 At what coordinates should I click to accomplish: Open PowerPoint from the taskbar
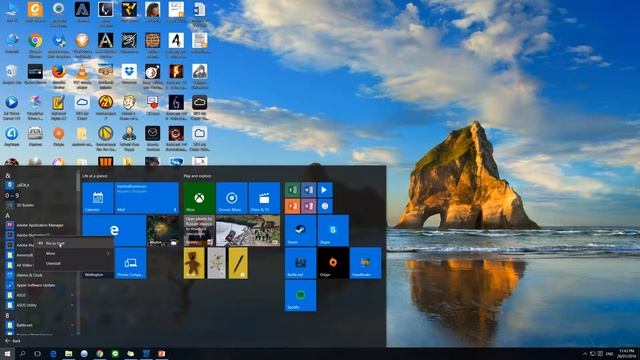point(162,354)
